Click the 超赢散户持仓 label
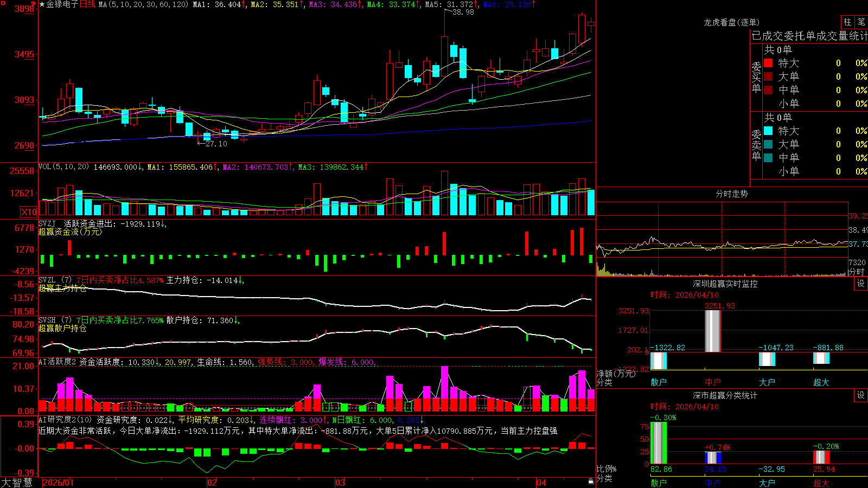This screenshot has width=868, height=488. pyautogui.click(x=62, y=328)
